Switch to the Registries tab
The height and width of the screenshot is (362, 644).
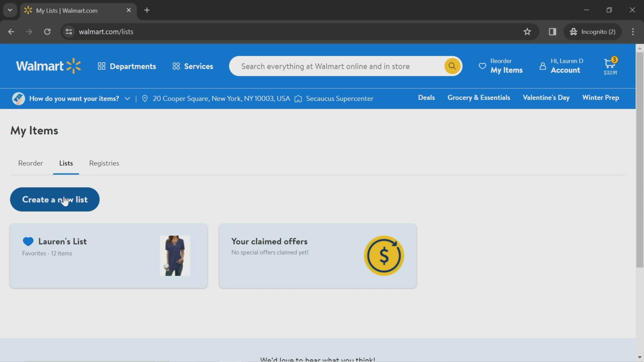point(104,163)
